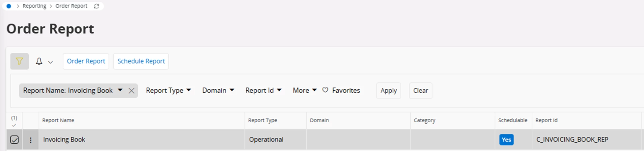Image resolution: width=644 pixels, height=151 pixels.
Task: Expand the dropdown arrow next to bell
Action: [50, 62]
